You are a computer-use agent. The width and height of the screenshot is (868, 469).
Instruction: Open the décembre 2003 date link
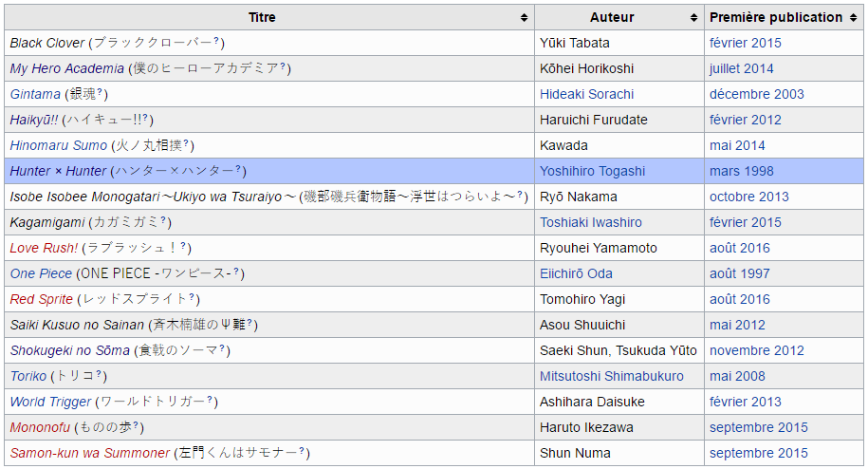[756, 94]
